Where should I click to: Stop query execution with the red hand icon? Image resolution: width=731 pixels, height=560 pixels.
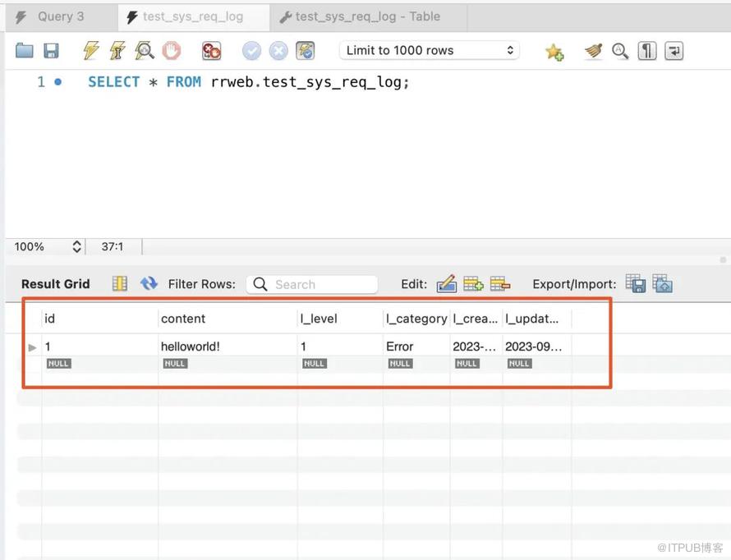pyautogui.click(x=171, y=51)
